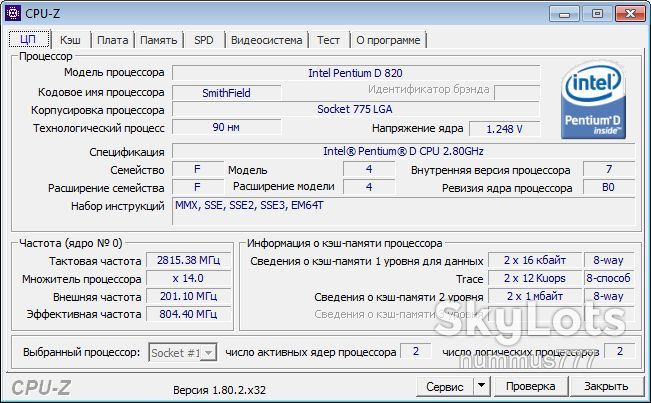Click the CPU-Z logo in the bottom bar
651x403 pixels.
tap(41, 388)
